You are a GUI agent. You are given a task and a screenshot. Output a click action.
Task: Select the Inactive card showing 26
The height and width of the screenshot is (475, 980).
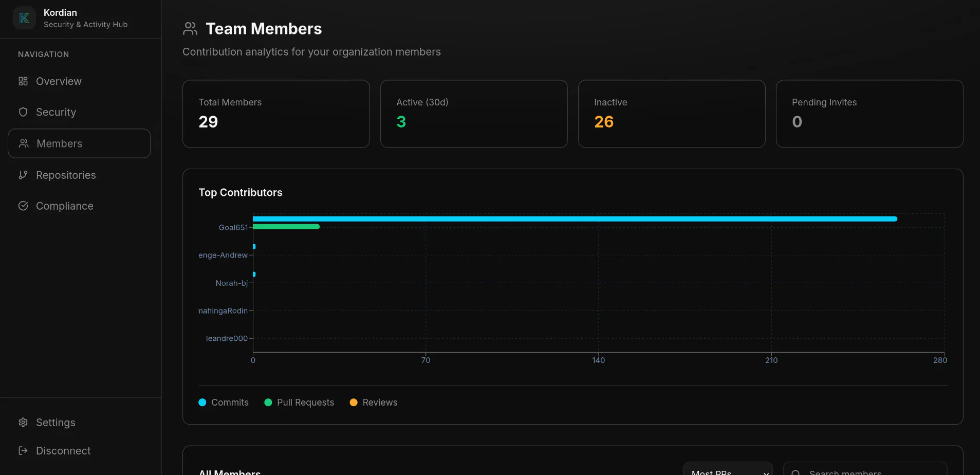672,114
